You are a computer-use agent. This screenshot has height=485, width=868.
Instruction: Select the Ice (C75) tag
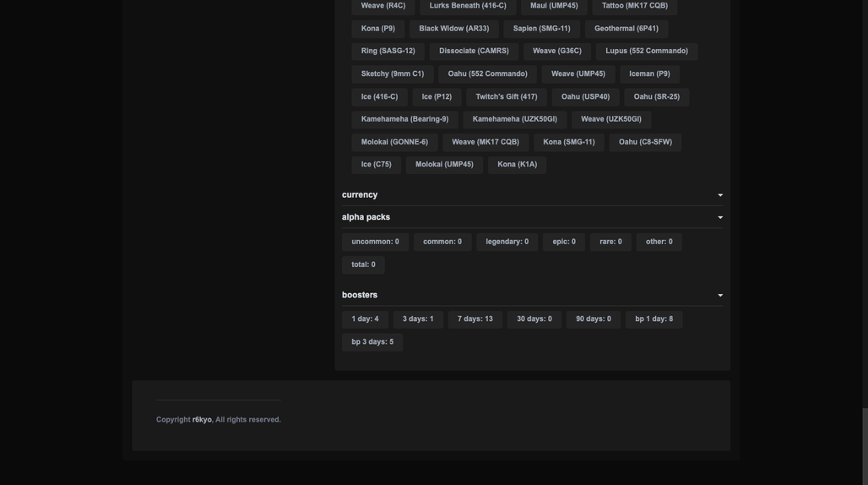point(376,165)
